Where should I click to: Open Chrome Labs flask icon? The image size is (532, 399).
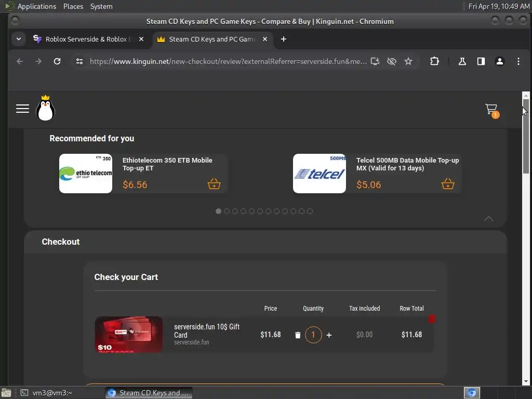point(462,61)
